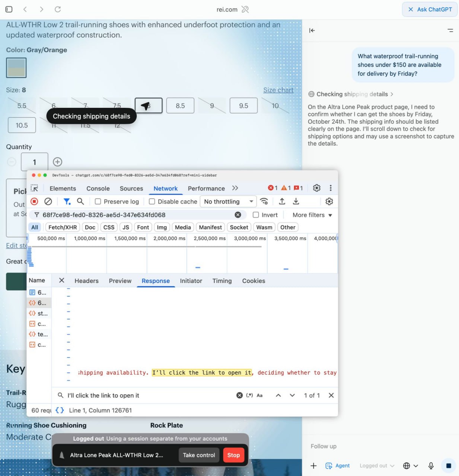459x476 pixels.
Task: Tick the Disable cache checkbox
Action: (x=152, y=202)
